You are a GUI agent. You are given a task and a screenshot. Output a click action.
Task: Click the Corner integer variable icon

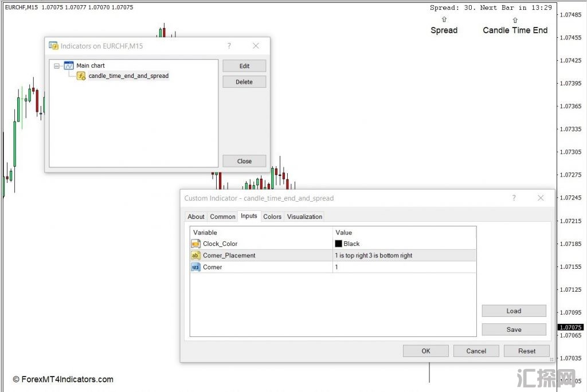pos(196,267)
